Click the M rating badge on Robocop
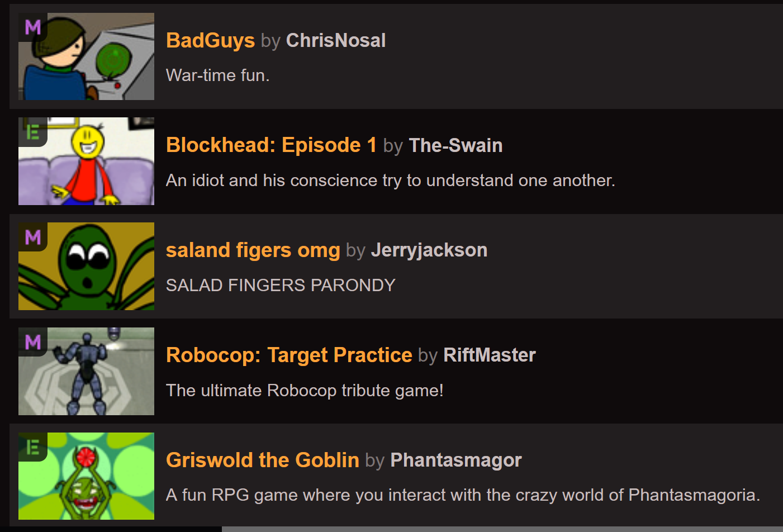The image size is (783, 532). pyautogui.click(x=33, y=342)
